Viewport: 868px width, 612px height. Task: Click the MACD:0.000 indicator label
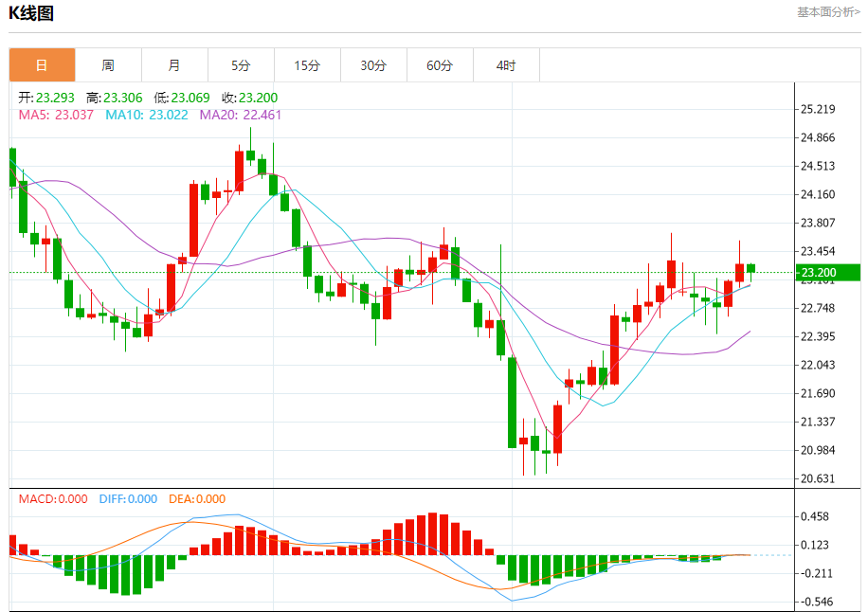(x=53, y=499)
